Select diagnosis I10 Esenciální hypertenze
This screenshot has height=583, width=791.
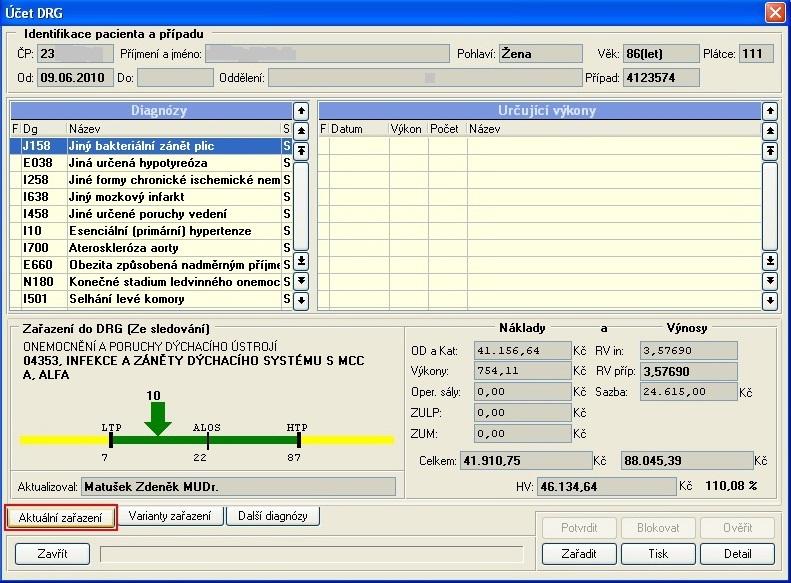(151, 231)
